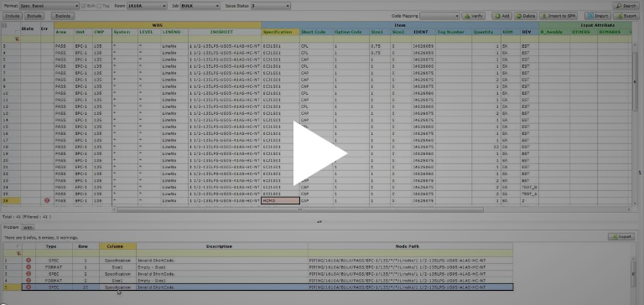Collapse the bottom panel with the splitter arrows
The image size is (644, 305).
coord(319,222)
